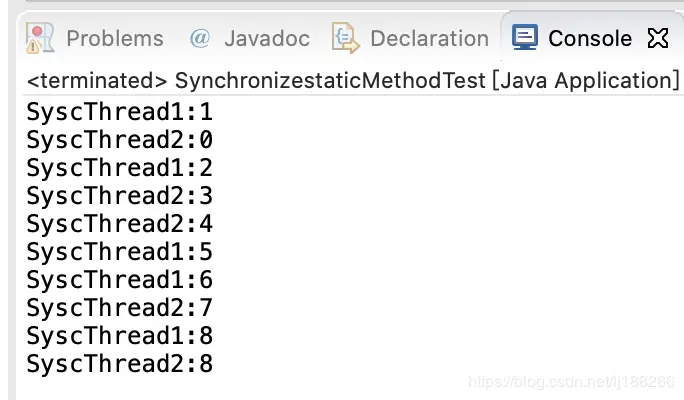Click the Javadoc @ icon
684x400 pixels.
click(x=200, y=38)
